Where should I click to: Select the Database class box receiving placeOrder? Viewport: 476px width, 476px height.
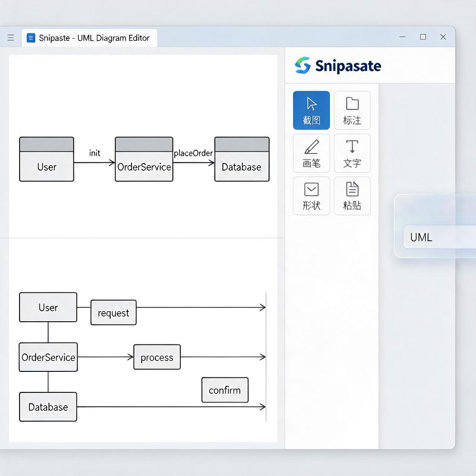point(242,159)
